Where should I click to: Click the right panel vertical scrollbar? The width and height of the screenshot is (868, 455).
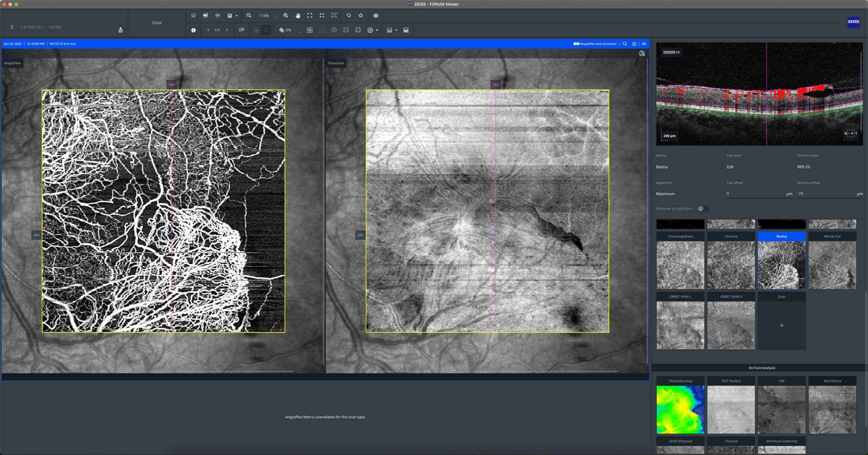[865, 358]
